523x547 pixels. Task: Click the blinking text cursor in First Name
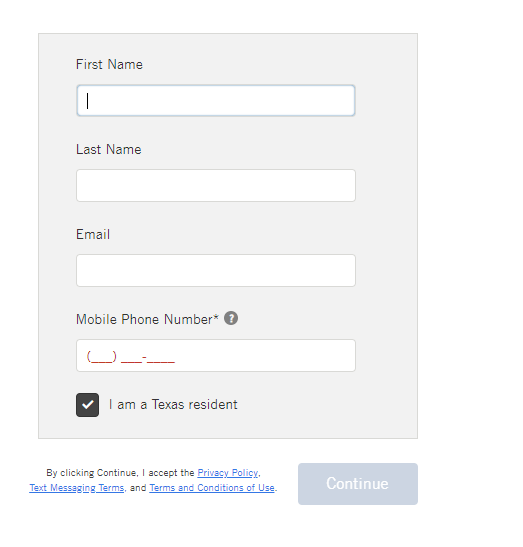pos(88,101)
